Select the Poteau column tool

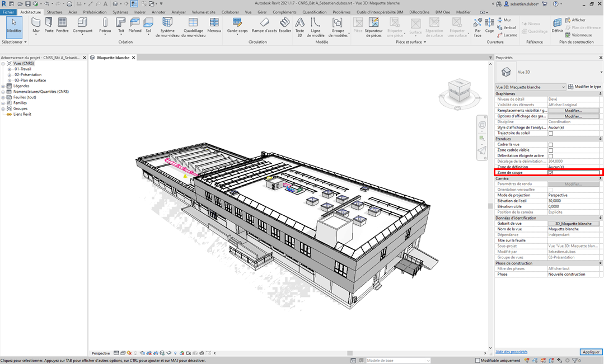click(x=105, y=25)
